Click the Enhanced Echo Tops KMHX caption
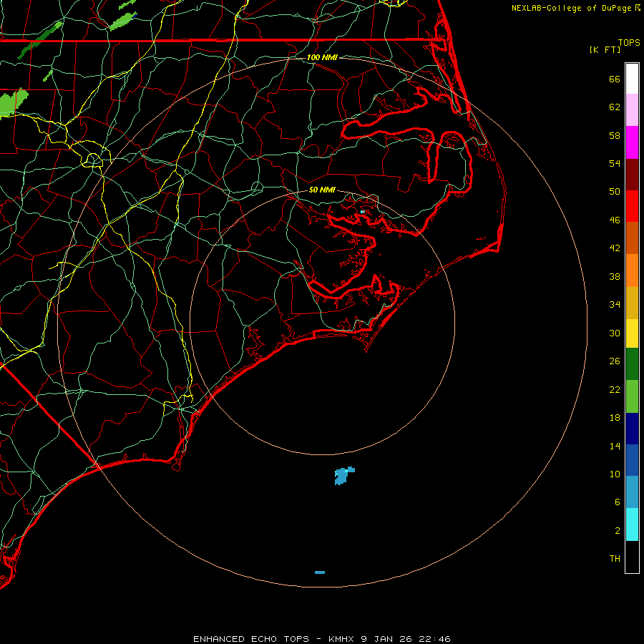The height and width of the screenshot is (644, 644). (x=321, y=638)
